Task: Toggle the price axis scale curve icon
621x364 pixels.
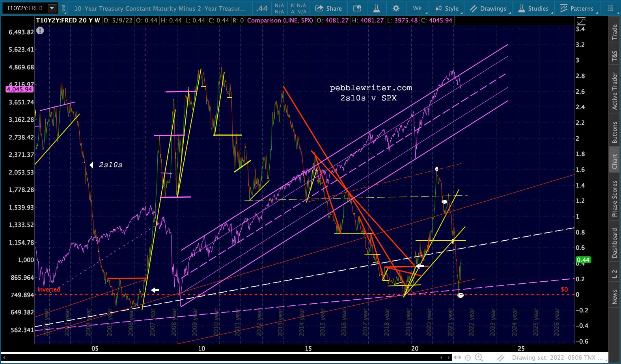Action: 581,21
